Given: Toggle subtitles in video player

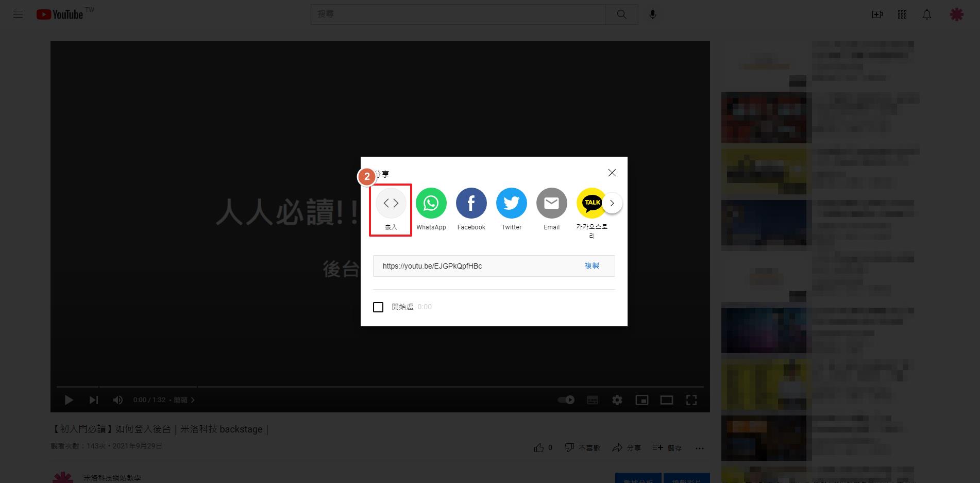Looking at the screenshot, I should (592, 400).
